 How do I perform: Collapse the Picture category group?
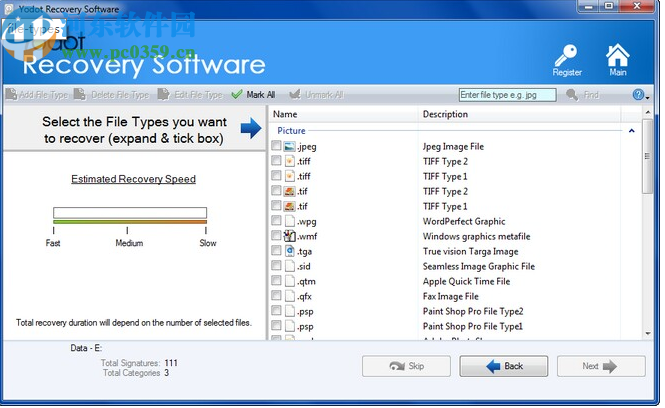[631, 131]
